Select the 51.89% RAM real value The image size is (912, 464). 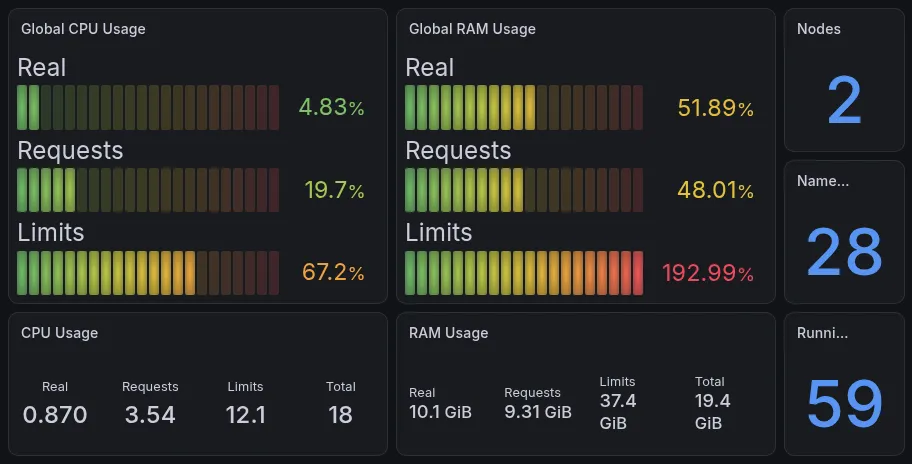[x=715, y=108]
